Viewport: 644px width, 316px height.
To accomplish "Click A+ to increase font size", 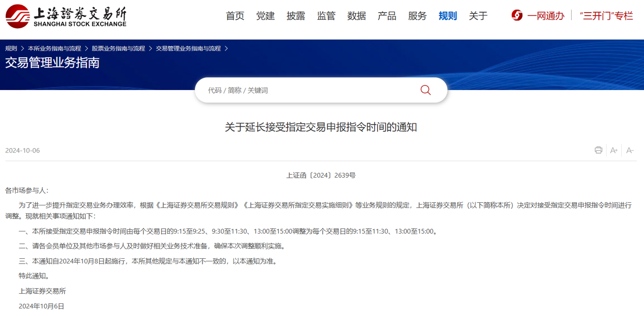I will pyautogui.click(x=614, y=150).
